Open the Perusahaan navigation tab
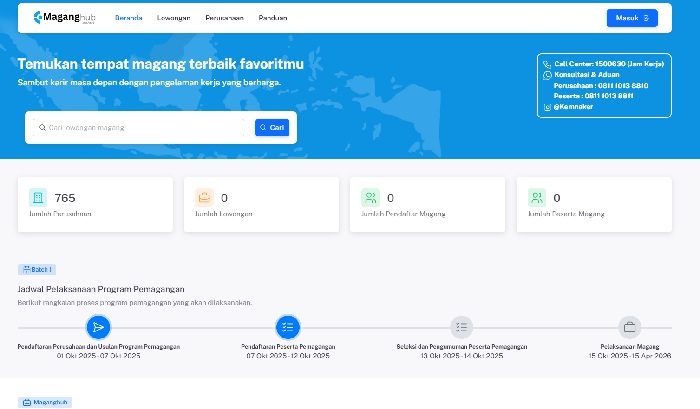Viewport: 700px width, 409px height. pyautogui.click(x=225, y=18)
